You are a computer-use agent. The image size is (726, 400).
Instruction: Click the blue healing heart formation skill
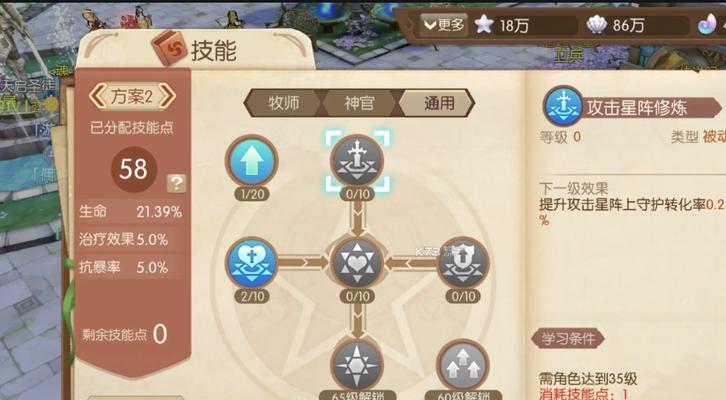point(251,263)
